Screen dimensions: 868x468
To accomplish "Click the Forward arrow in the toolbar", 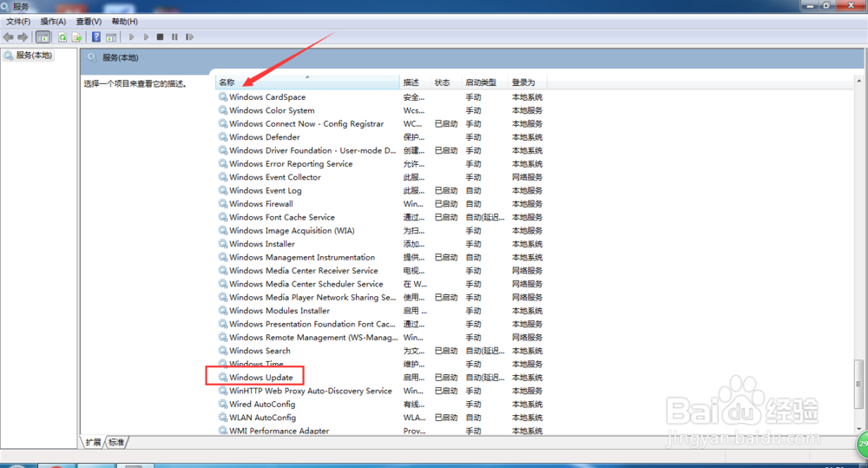I will tap(23, 37).
